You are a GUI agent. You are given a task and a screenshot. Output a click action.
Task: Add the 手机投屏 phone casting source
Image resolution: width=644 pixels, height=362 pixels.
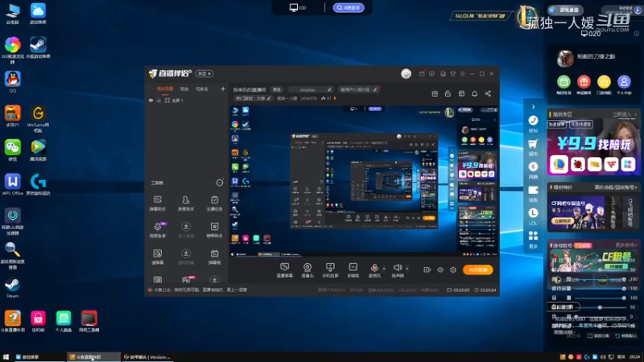[x=330, y=270]
